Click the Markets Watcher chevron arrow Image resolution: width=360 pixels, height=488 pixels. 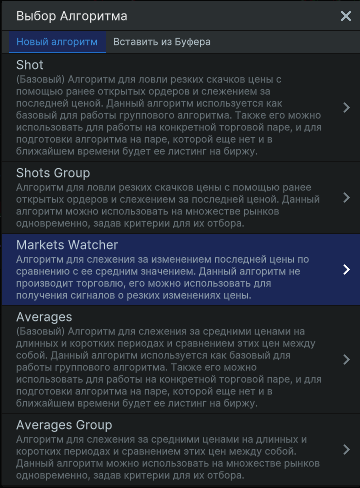pos(347,270)
